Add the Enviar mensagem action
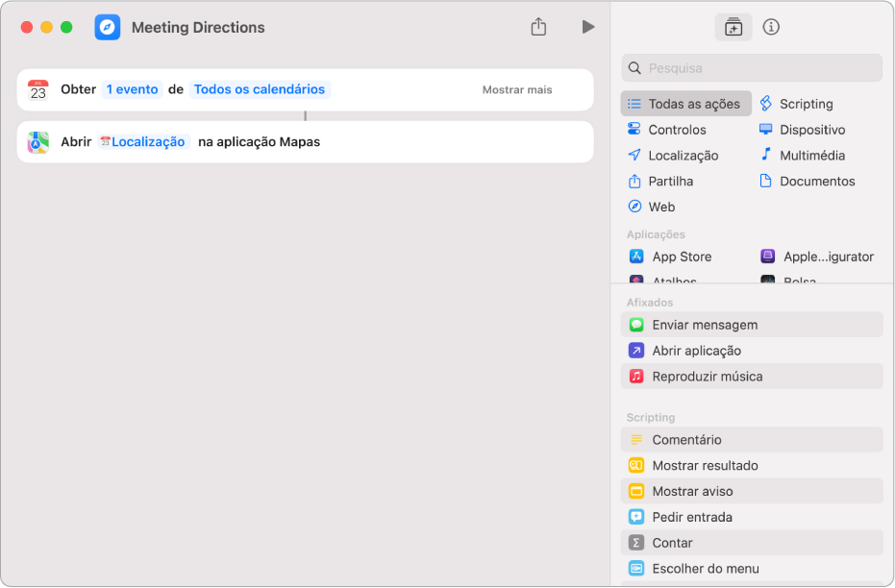This screenshot has height=588, width=895. coord(751,325)
